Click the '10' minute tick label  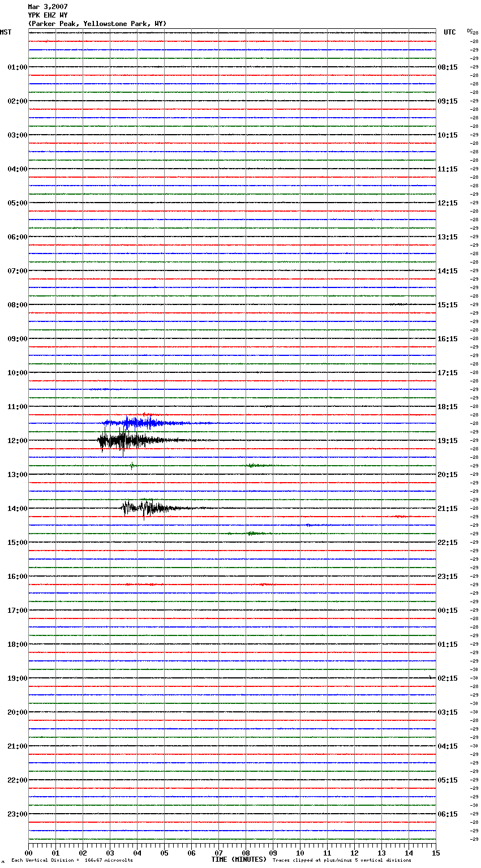pos(300,853)
